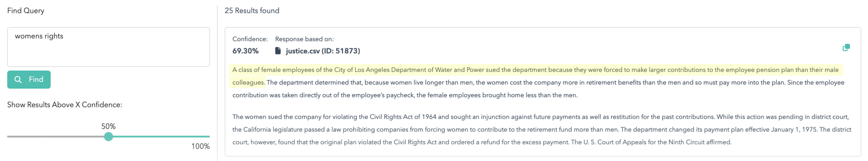Click the teal part of the confidence slider track

pos(158,137)
